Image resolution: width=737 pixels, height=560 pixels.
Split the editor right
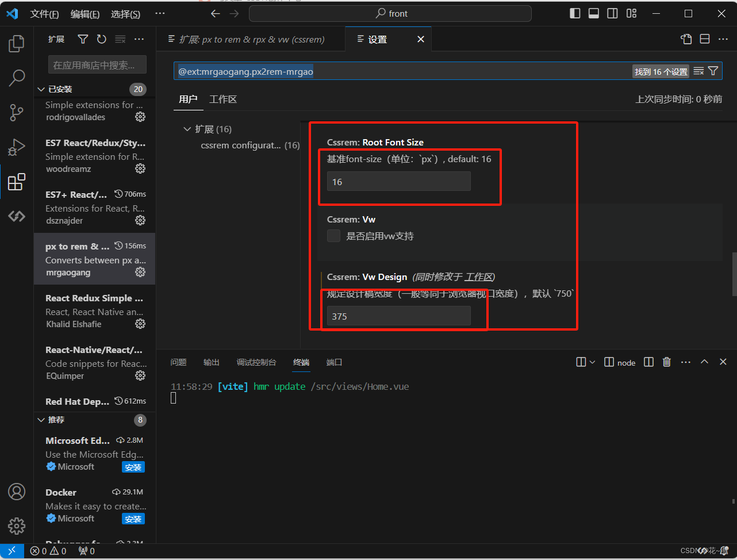coord(705,39)
